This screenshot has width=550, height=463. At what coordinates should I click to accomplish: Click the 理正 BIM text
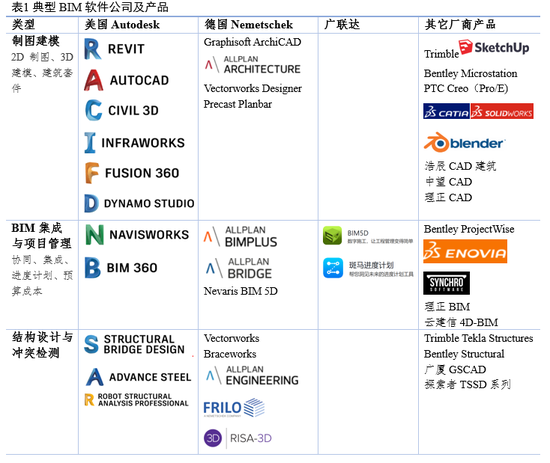(x=447, y=307)
